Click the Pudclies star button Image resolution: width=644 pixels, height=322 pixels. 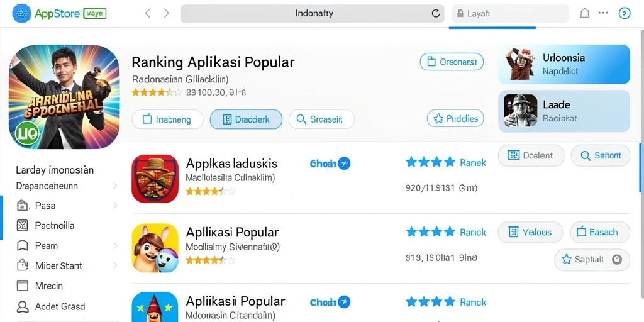point(456,119)
